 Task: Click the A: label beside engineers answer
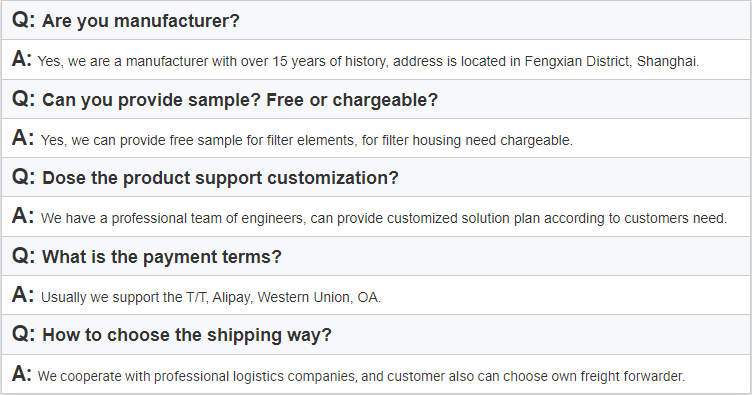coord(23,216)
